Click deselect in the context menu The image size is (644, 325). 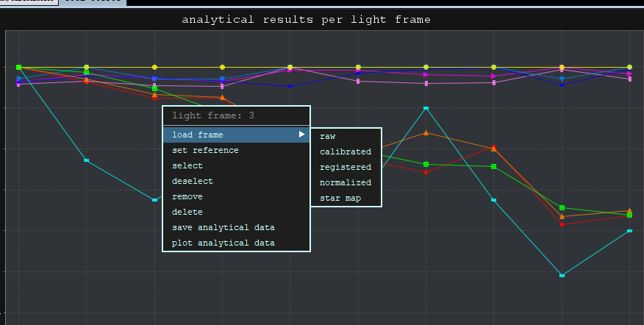point(236,181)
